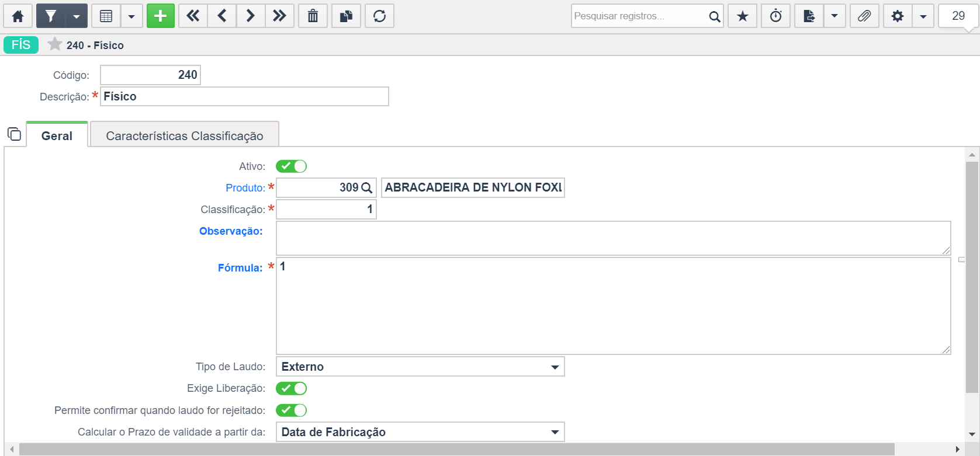Delete the record with trash icon

(313, 16)
